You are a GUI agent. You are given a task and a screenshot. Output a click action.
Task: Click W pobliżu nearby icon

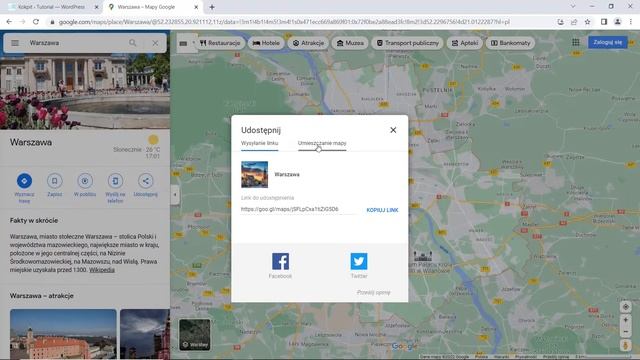(85, 181)
